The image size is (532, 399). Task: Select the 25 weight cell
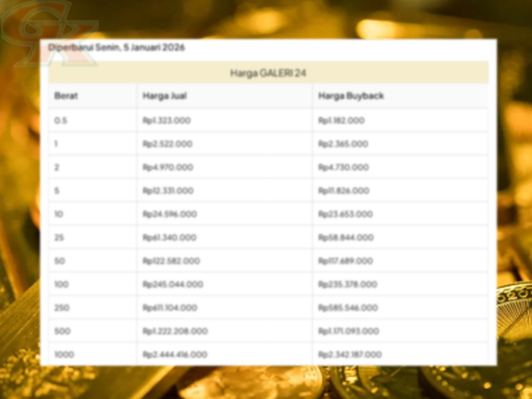[59, 237]
